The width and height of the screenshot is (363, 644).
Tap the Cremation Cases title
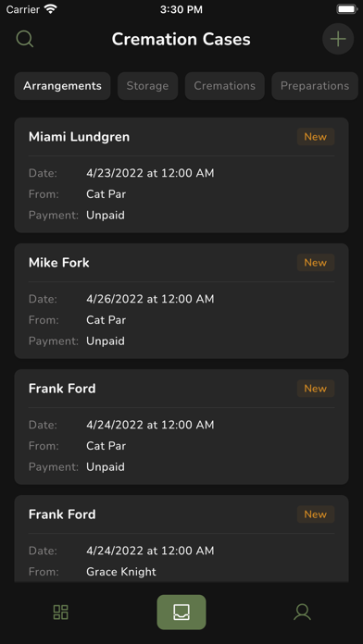(181, 40)
